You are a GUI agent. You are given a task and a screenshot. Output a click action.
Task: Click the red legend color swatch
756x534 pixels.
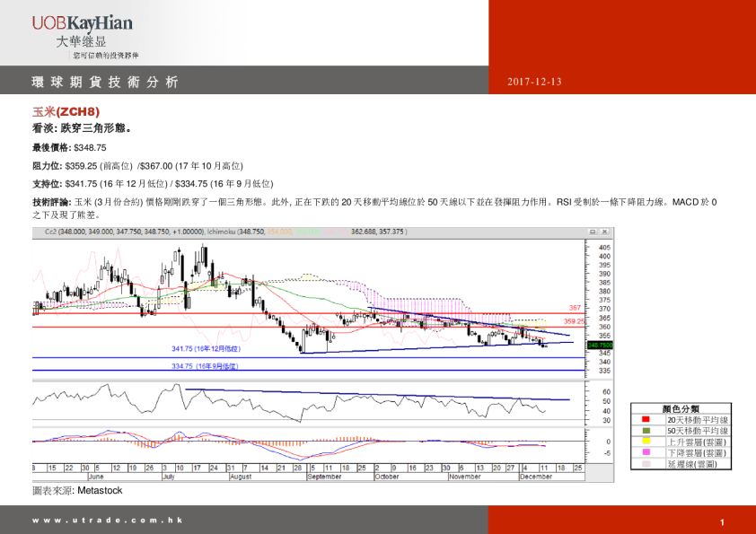[x=645, y=419]
